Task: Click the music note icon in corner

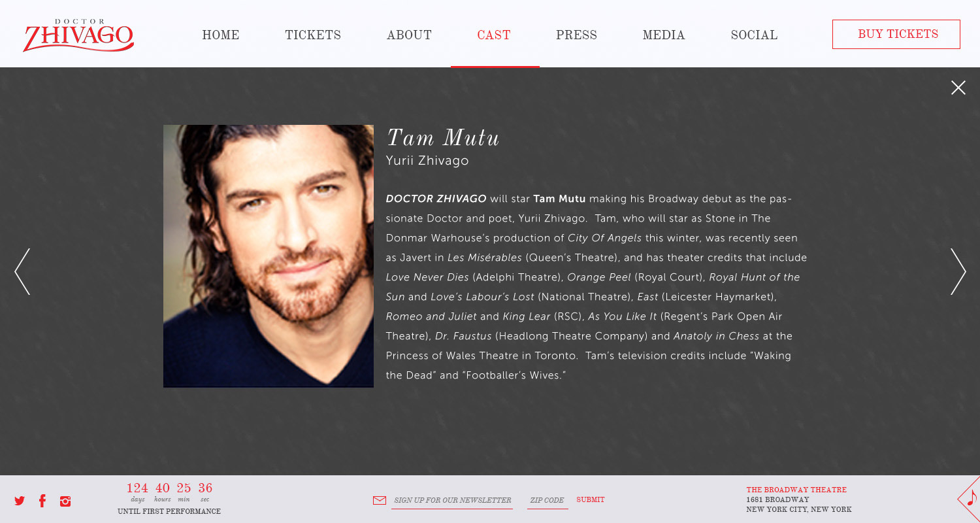Action: 972,499
